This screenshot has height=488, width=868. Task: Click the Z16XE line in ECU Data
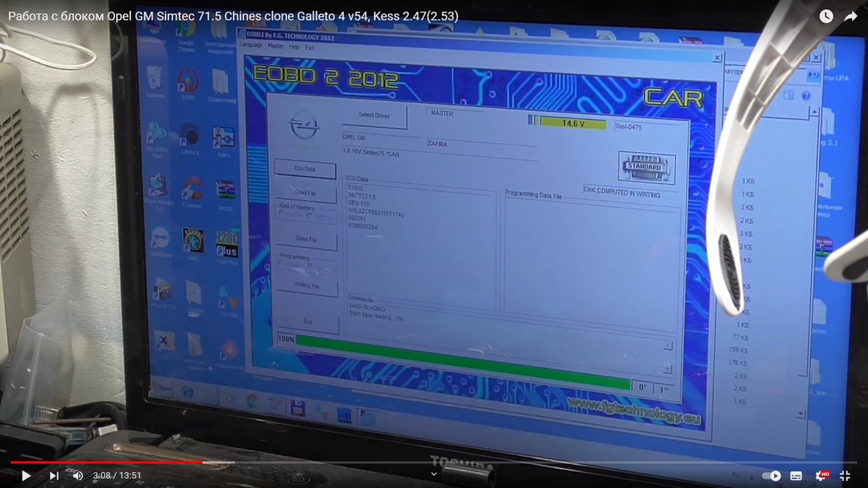pyautogui.click(x=354, y=187)
